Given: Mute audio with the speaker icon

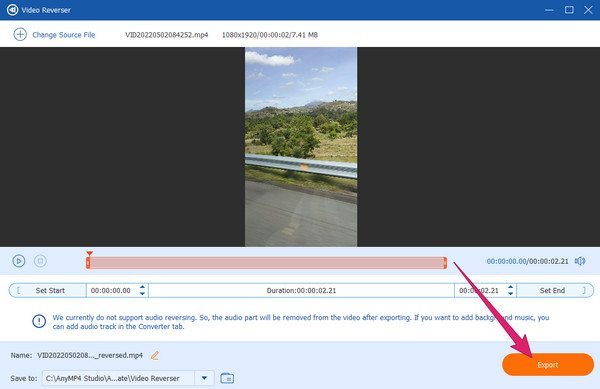Looking at the screenshot, I should [x=580, y=261].
